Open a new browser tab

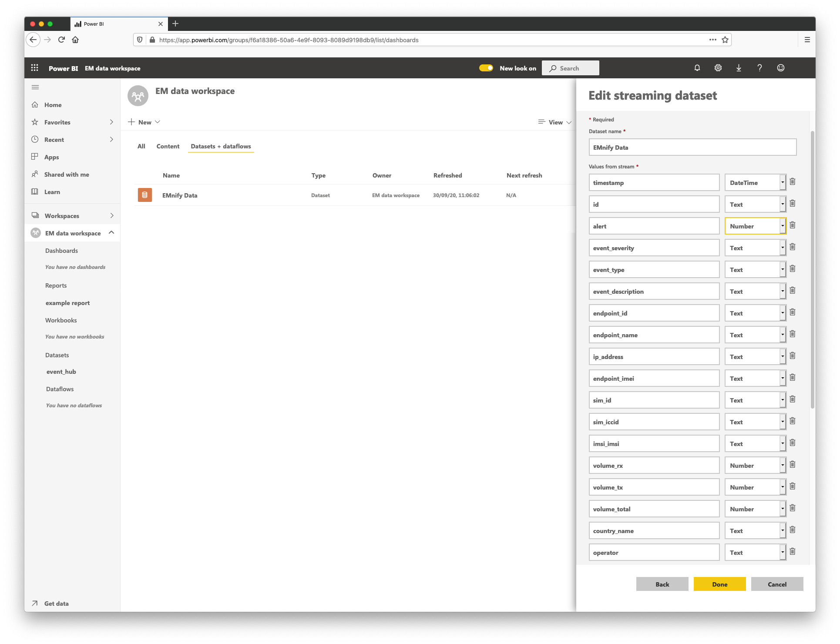coord(175,23)
